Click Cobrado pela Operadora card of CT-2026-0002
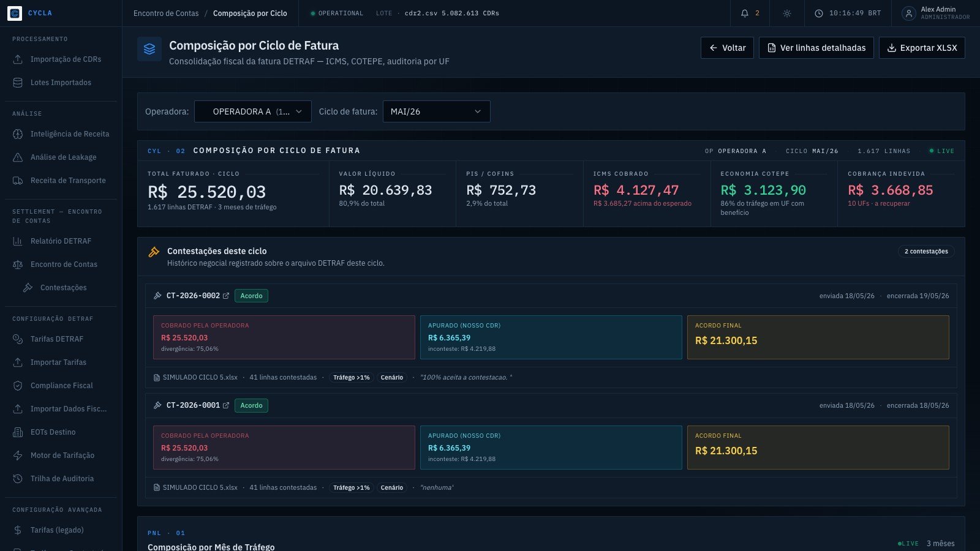 [284, 337]
